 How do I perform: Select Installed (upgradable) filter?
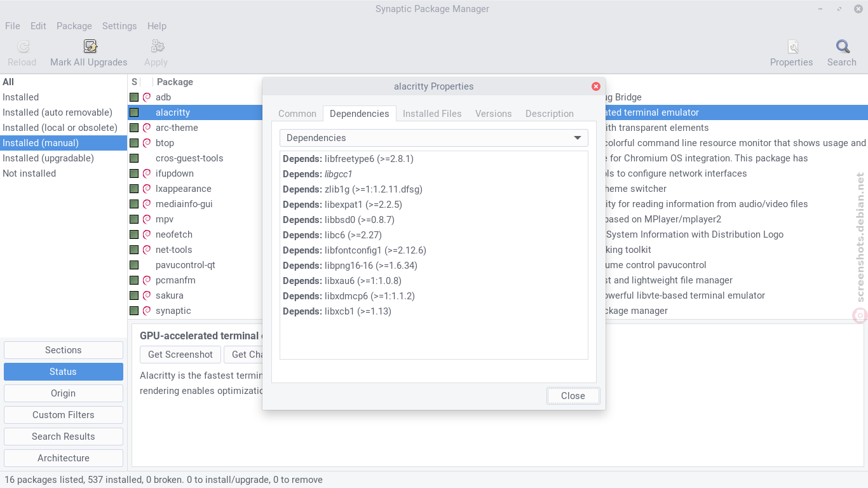(x=64, y=158)
